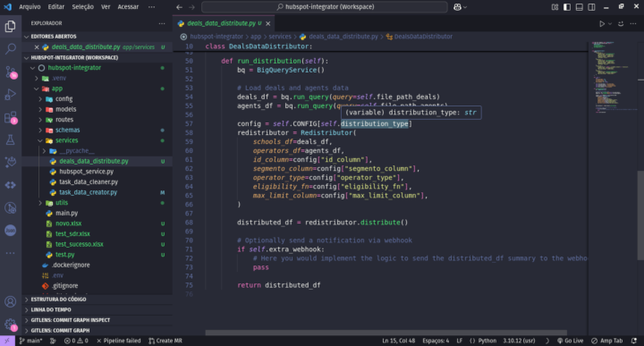Image resolution: width=644 pixels, height=346 pixels.
Task: Open the overflow menu bar ellipsis
Action: click(151, 7)
